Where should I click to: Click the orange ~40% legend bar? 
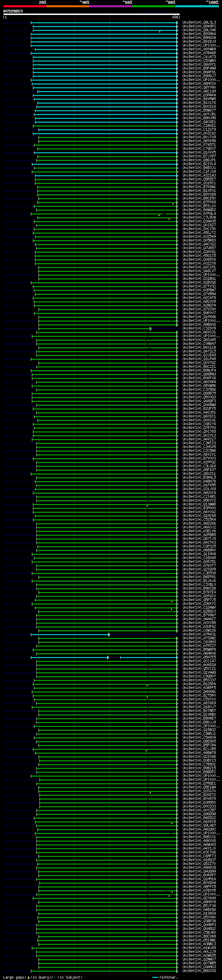click(x=68, y=7)
